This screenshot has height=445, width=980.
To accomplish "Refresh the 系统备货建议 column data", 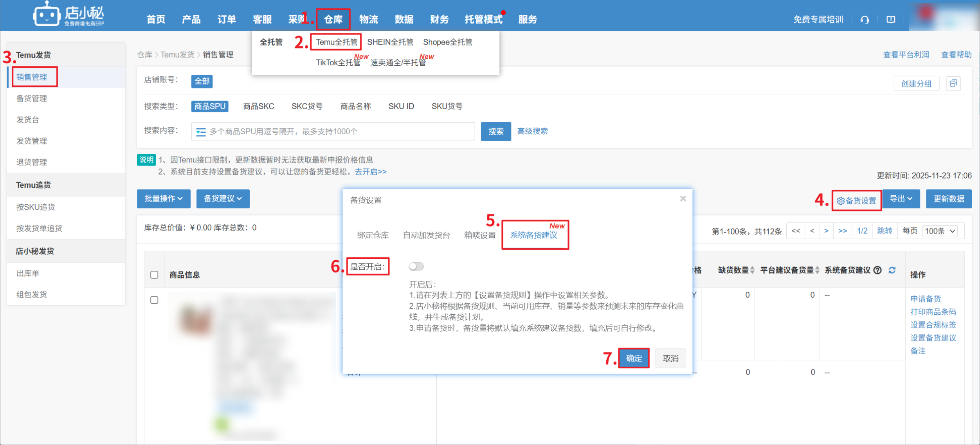I will click(x=892, y=270).
